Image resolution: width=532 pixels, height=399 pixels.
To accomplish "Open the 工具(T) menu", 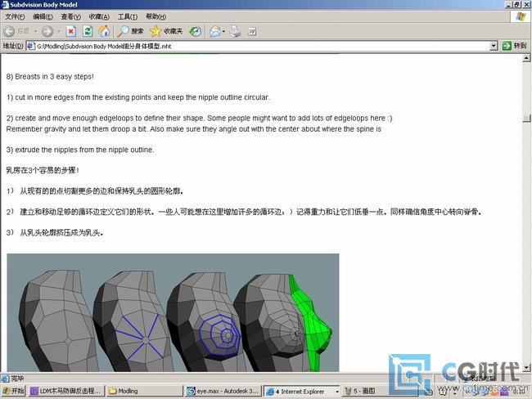I will coord(127,16).
